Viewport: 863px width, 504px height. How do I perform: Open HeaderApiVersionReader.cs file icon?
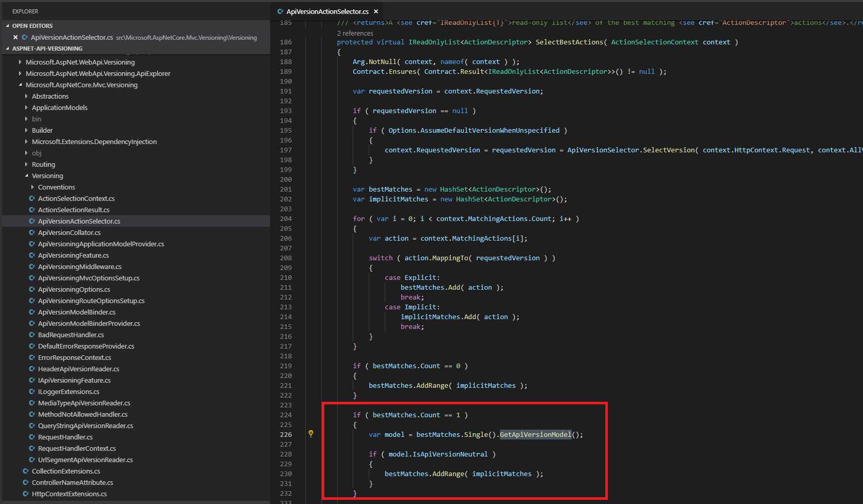point(32,369)
